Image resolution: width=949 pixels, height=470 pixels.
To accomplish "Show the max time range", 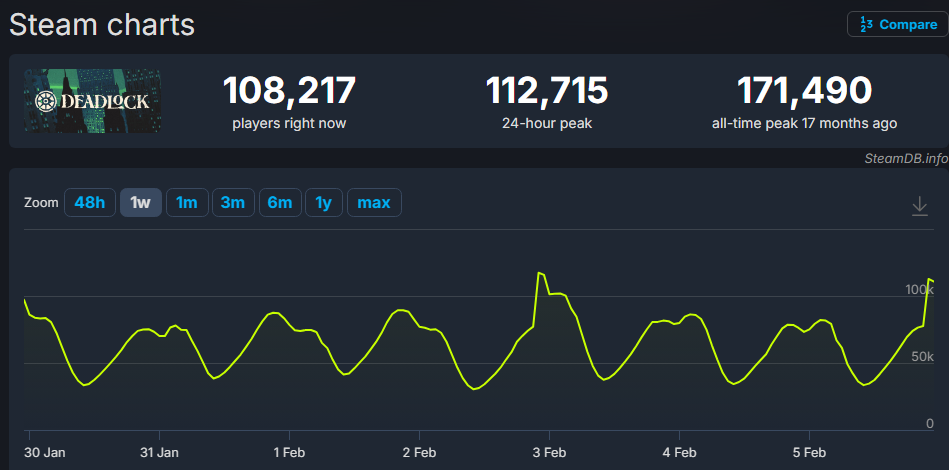I will (x=374, y=203).
